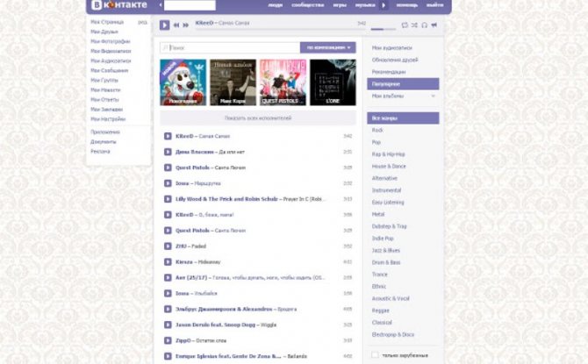Image resolution: width=588 pixels, height=364 pixels.
Task: Select the Rap & Hip-Hop genre
Action: (x=388, y=154)
